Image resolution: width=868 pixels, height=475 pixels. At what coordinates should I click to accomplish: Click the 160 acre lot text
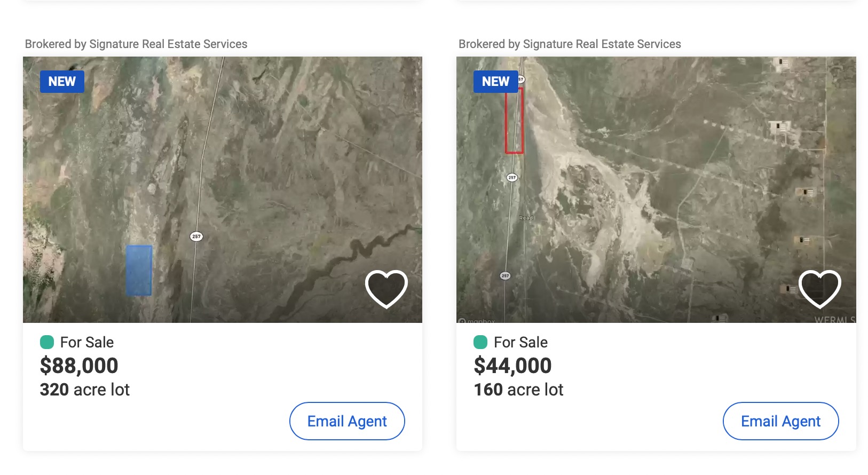[518, 390]
